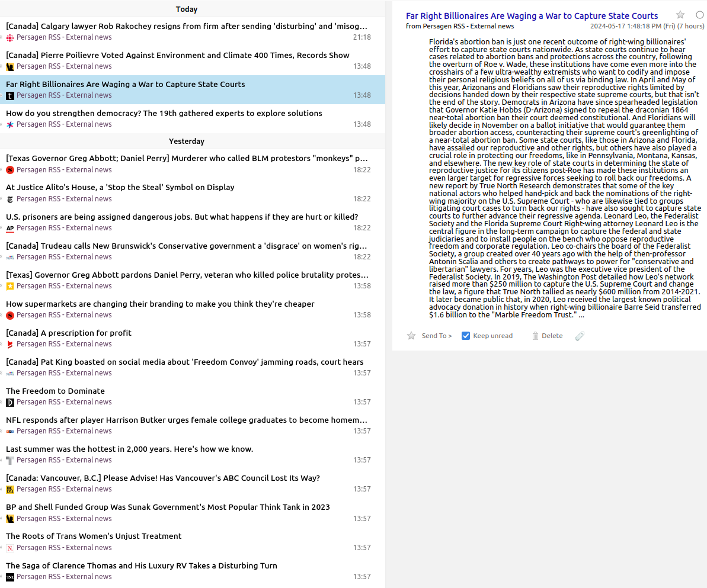Open the Calgary lawyer Rob Rakochey resigns headline
This screenshot has height=588, width=707.
pyautogui.click(x=187, y=26)
